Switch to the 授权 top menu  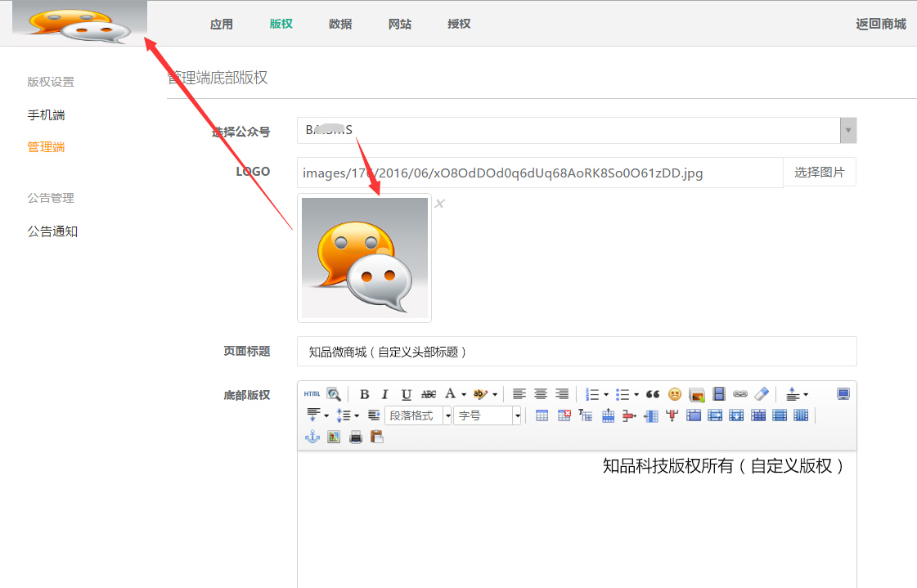tap(459, 24)
